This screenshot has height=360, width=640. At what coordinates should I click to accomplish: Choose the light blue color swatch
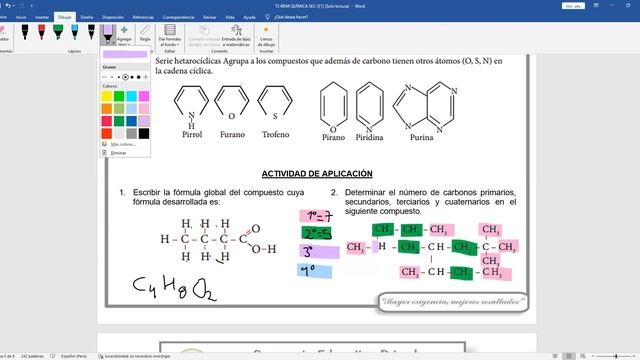[131, 109]
